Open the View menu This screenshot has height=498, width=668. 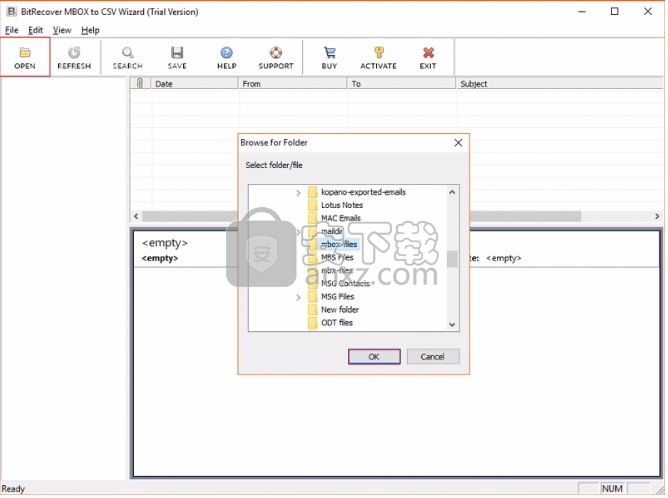[62, 30]
